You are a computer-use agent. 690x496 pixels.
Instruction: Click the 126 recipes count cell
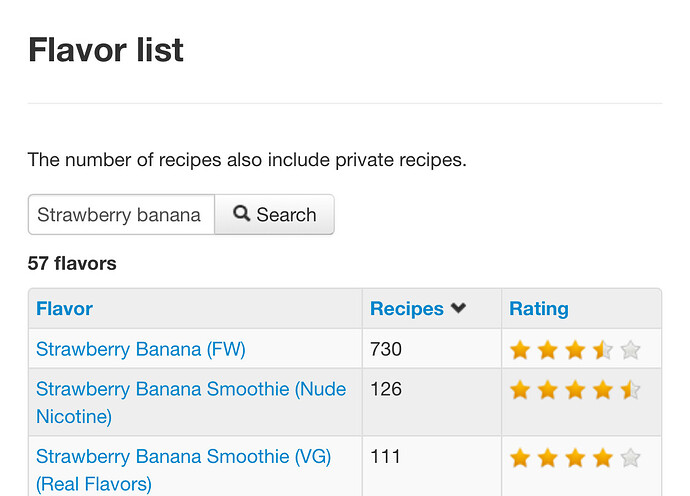(432, 402)
